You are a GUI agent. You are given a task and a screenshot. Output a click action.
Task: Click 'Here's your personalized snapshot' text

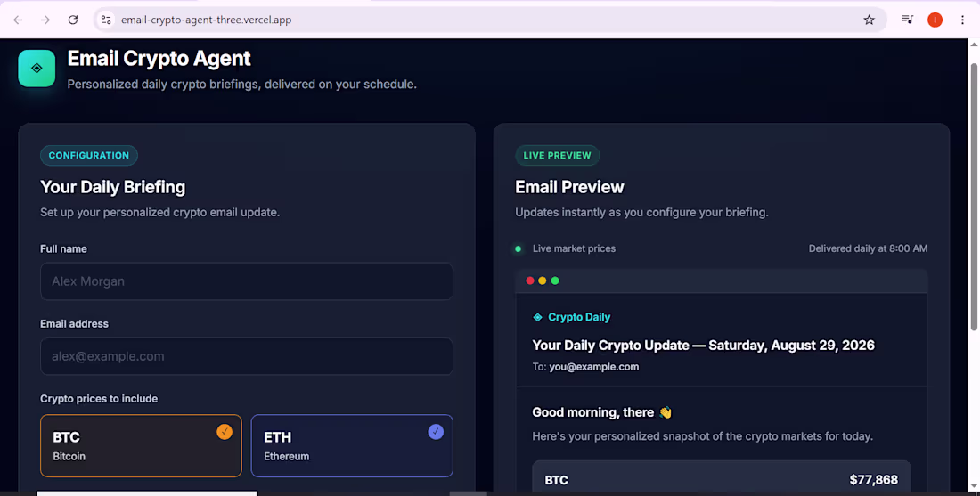click(x=703, y=436)
